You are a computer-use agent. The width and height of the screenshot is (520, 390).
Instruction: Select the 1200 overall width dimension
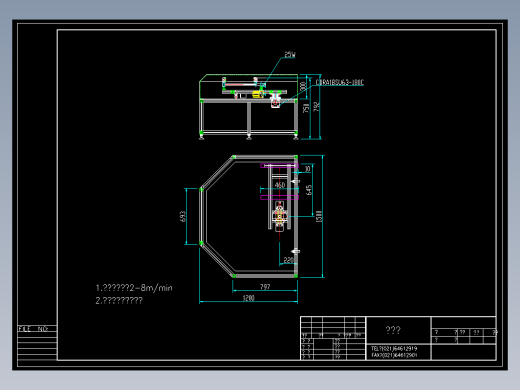248,298
